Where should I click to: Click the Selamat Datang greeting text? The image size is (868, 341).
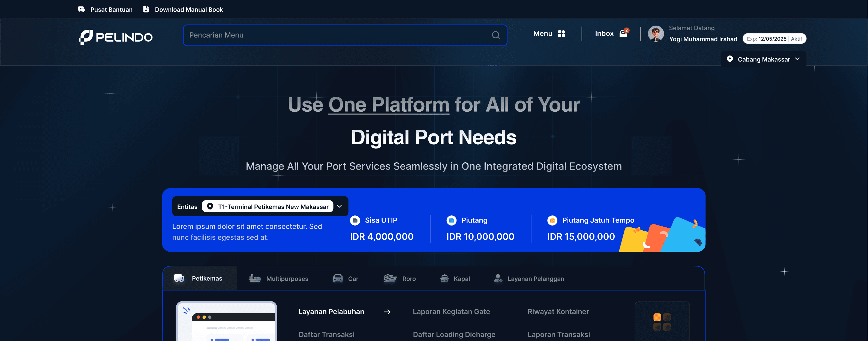point(692,28)
